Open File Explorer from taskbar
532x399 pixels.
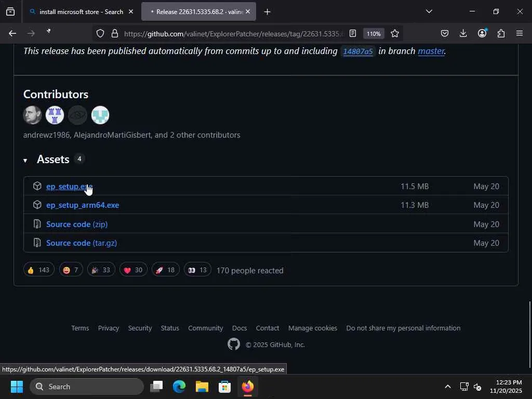[x=202, y=387]
